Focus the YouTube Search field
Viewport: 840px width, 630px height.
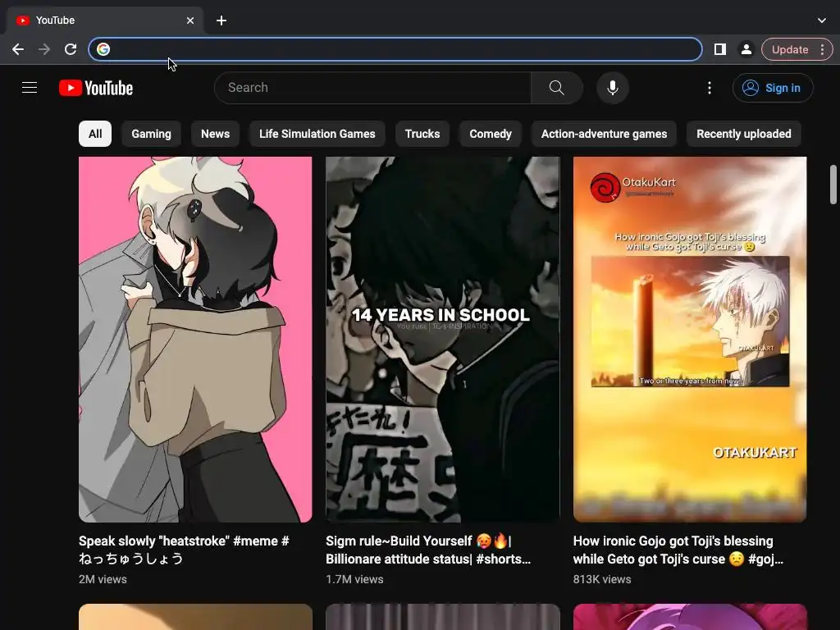click(372, 87)
